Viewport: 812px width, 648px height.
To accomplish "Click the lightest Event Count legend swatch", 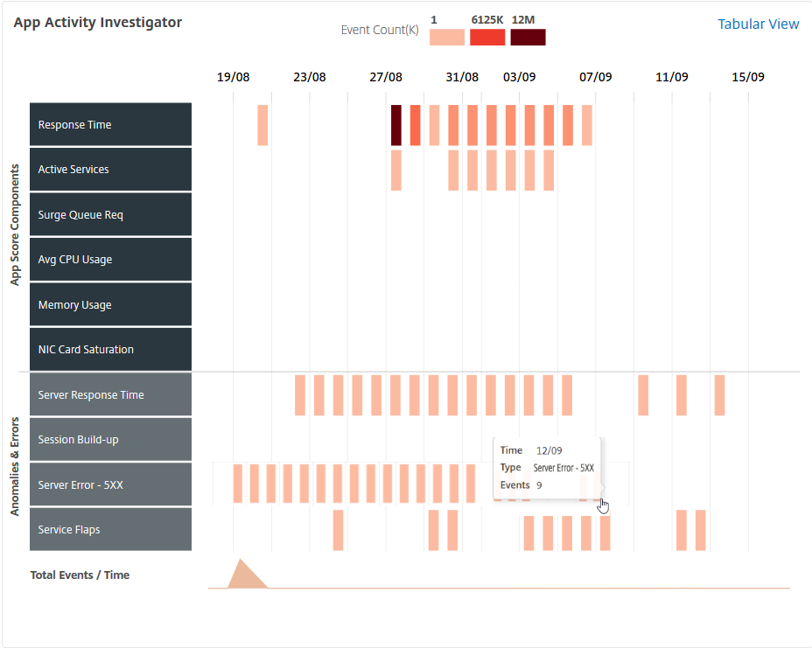I will [447, 38].
